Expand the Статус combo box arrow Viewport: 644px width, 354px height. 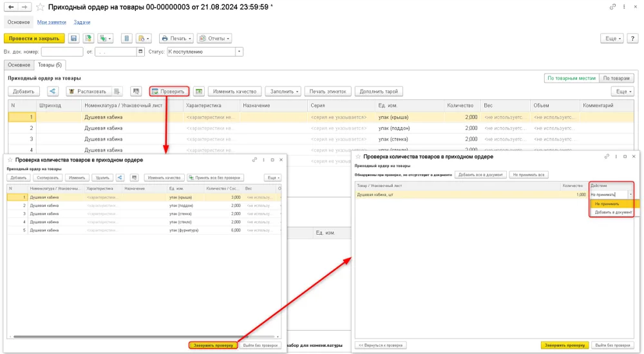[239, 52]
